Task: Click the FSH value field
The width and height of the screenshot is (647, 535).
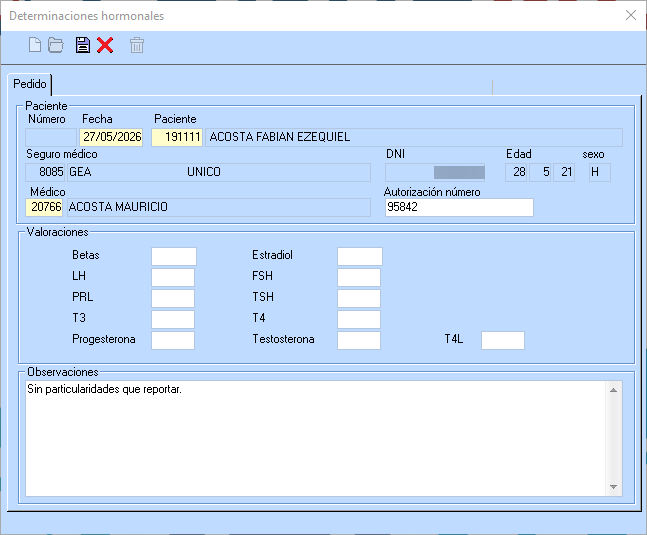Action: [359, 277]
